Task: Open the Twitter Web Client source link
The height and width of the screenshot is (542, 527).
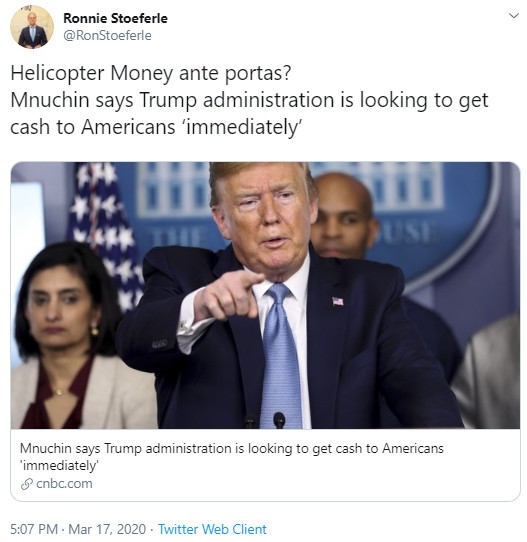Action: [212, 529]
